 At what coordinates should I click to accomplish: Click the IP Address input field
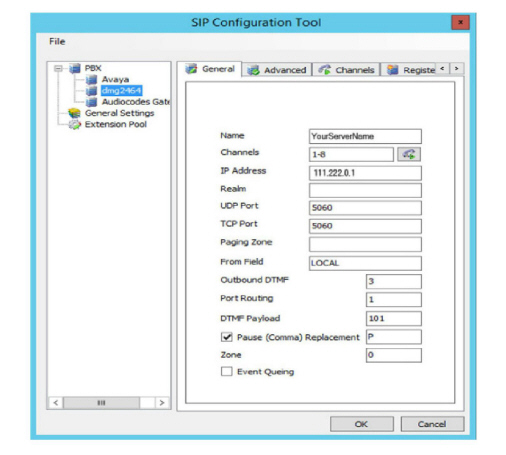pos(365,173)
